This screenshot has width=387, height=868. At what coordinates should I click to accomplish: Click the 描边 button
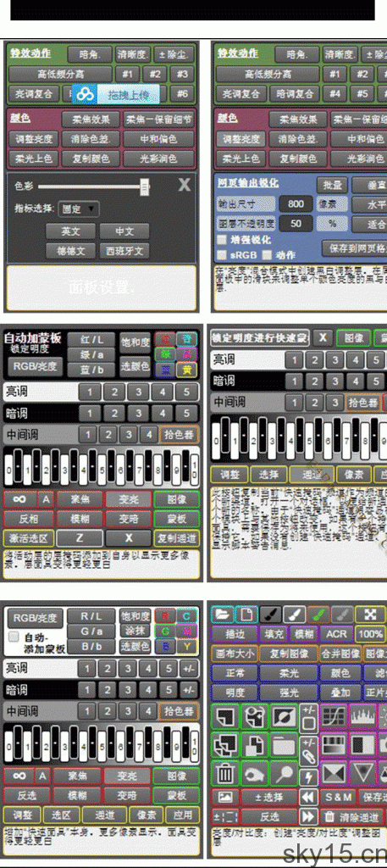tap(235, 634)
